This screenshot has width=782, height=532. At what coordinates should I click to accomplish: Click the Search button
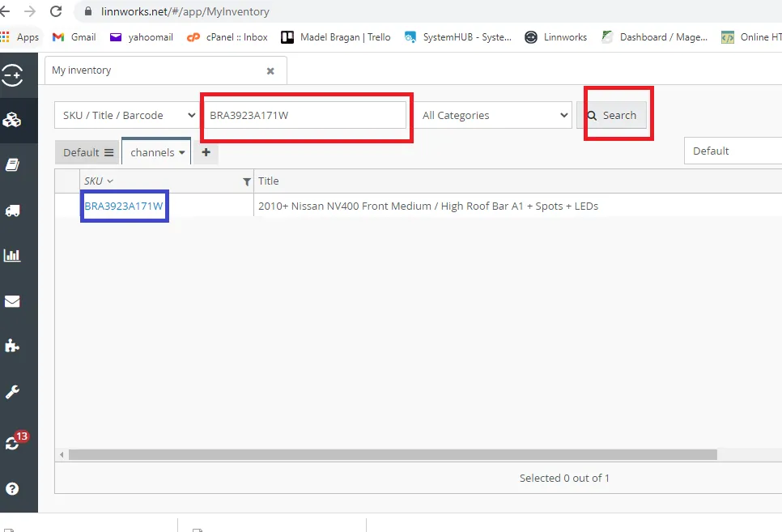click(612, 115)
